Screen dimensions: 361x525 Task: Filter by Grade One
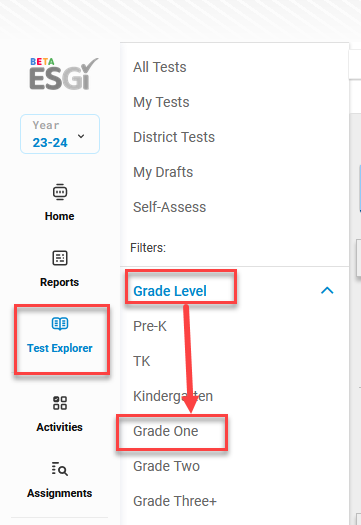point(166,431)
